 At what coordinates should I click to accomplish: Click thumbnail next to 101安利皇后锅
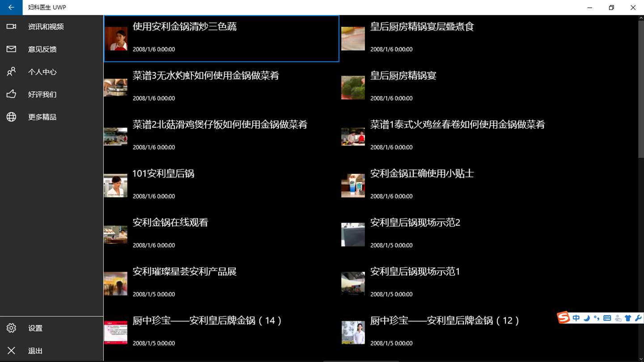click(116, 185)
